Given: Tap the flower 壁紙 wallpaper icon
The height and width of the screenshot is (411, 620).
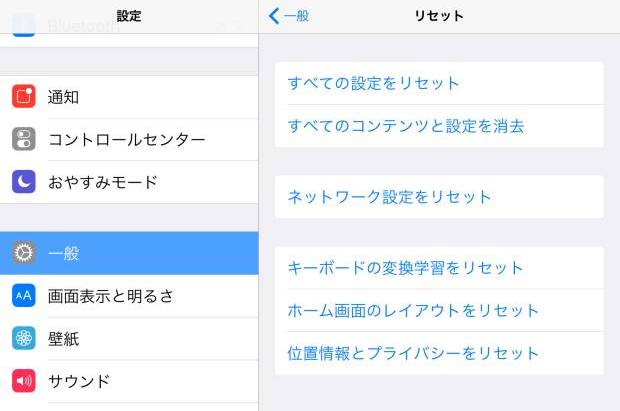Looking at the screenshot, I should coord(24,338).
